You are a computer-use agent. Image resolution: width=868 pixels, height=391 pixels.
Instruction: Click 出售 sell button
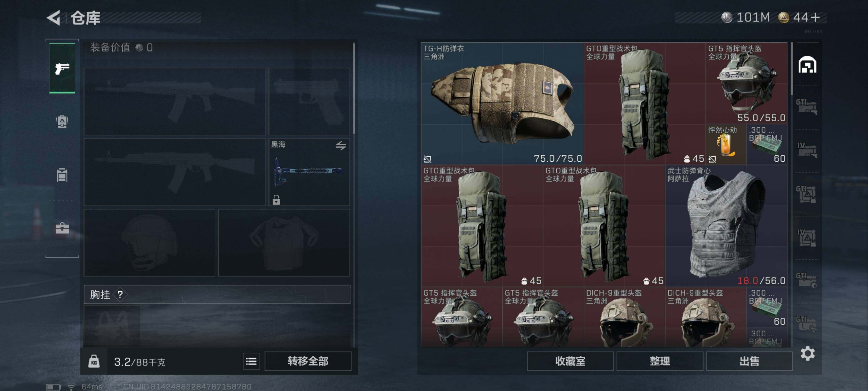[749, 361]
